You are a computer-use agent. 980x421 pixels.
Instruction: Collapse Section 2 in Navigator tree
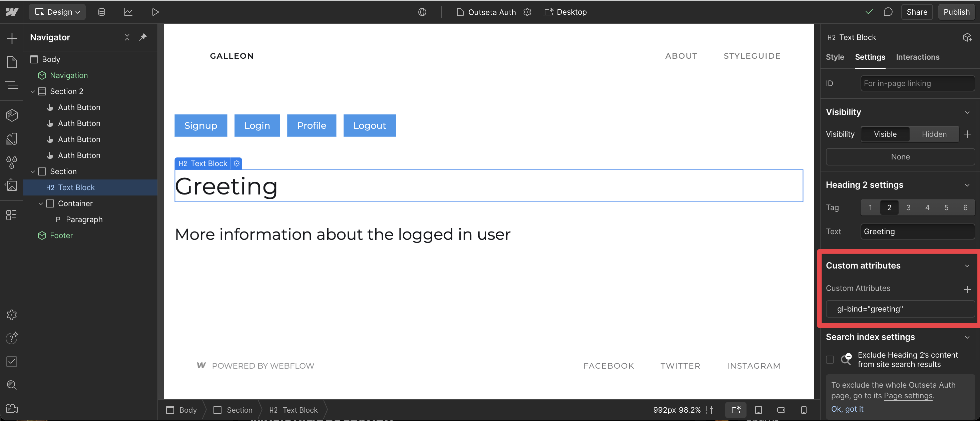point(33,92)
